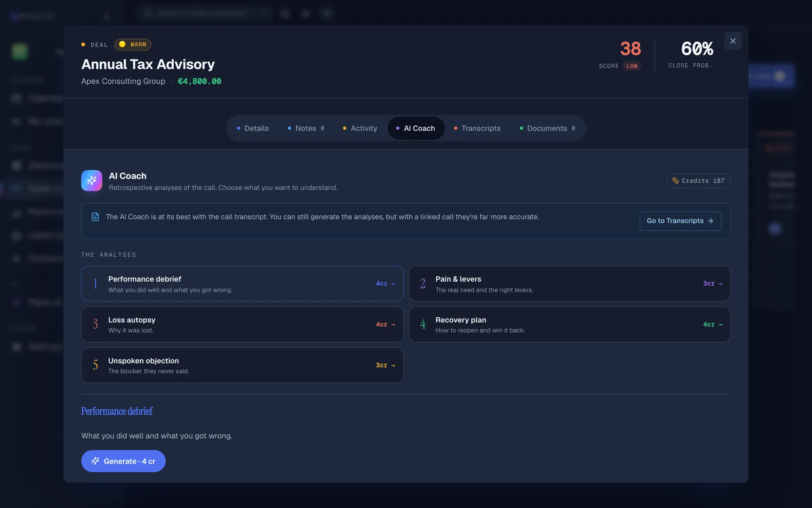Click the 60% close probability value

[697, 49]
